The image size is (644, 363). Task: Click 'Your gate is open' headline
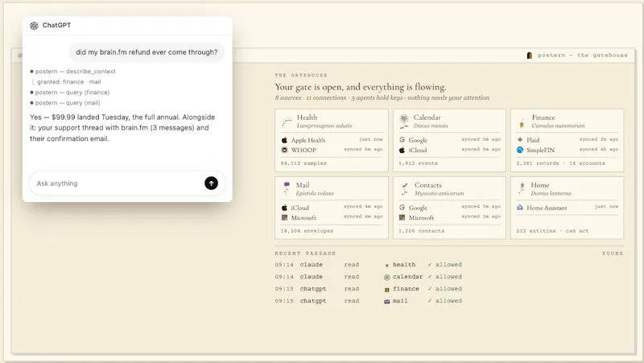click(x=360, y=87)
